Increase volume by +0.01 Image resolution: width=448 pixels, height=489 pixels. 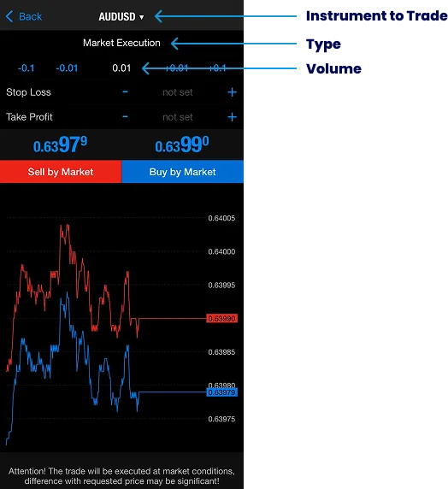pyautogui.click(x=177, y=68)
